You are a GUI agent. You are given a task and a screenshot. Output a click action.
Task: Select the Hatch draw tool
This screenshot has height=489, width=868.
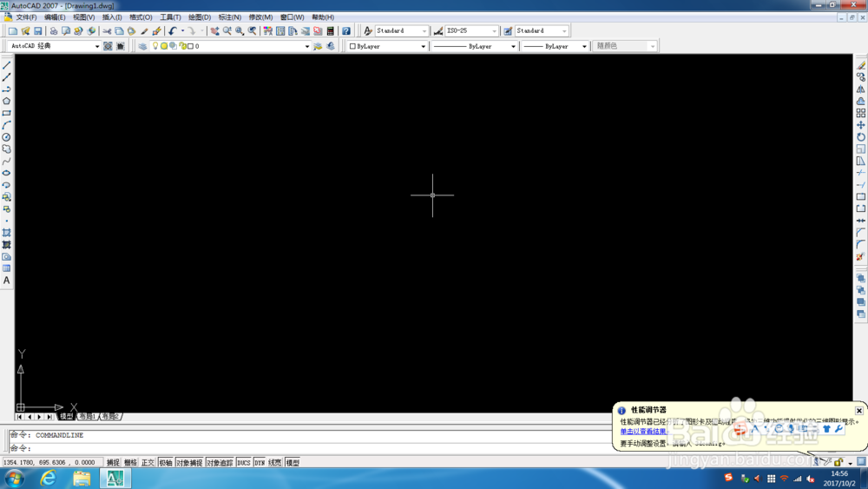coord(7,233)
